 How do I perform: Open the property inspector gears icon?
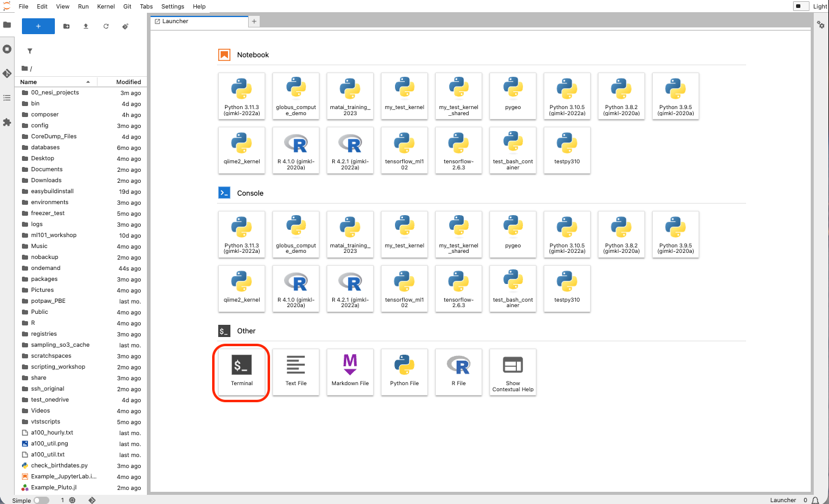pos(820,24)
